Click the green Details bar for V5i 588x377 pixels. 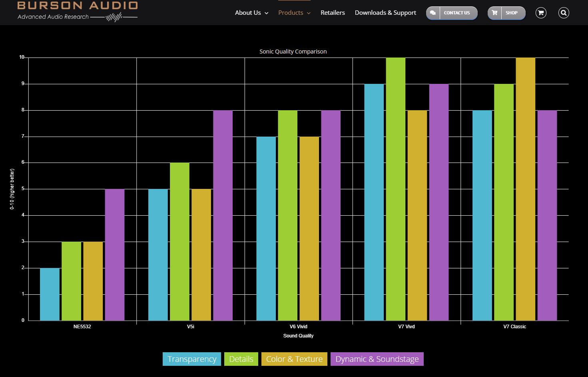(179, 242)
